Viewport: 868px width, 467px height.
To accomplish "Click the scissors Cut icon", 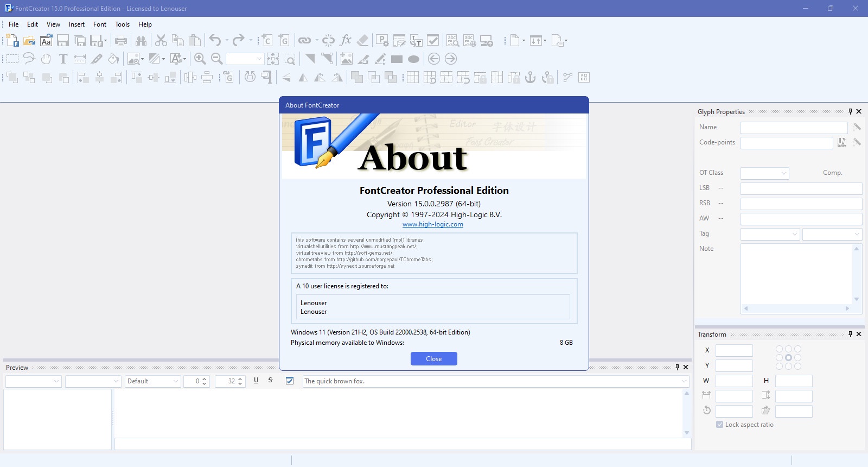I will pyautogui.click(x=161, y=40).
